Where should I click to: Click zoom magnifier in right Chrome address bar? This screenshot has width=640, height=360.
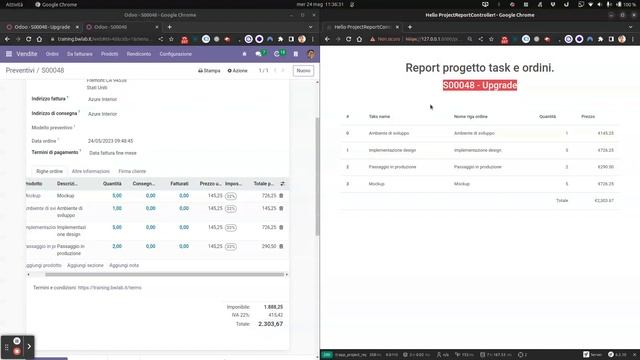(470, 39)
